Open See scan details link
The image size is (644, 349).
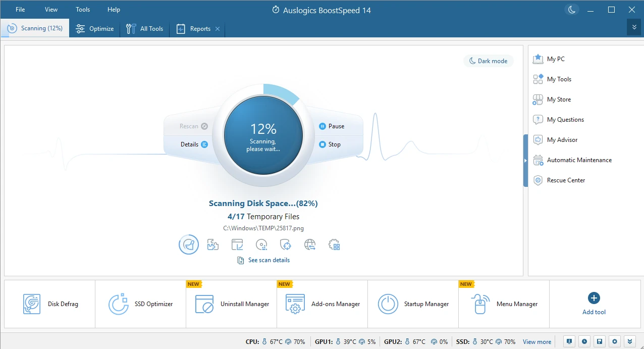click(x=269, y=260)
